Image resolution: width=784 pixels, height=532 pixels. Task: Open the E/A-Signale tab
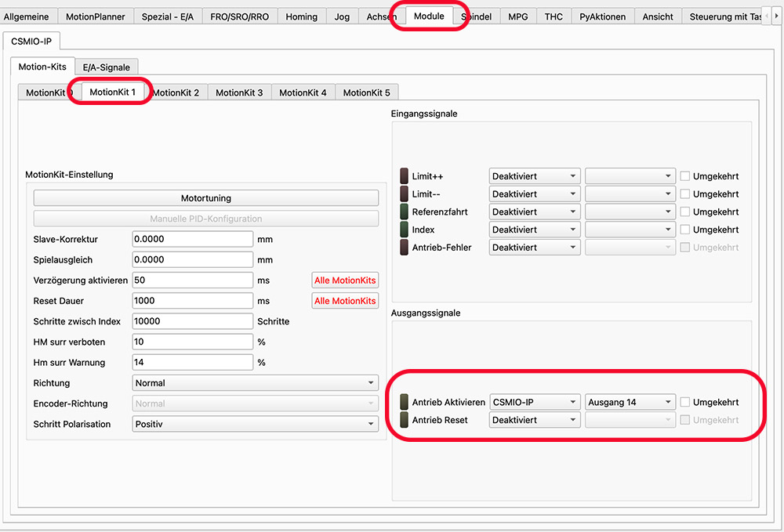click(107, 67)
